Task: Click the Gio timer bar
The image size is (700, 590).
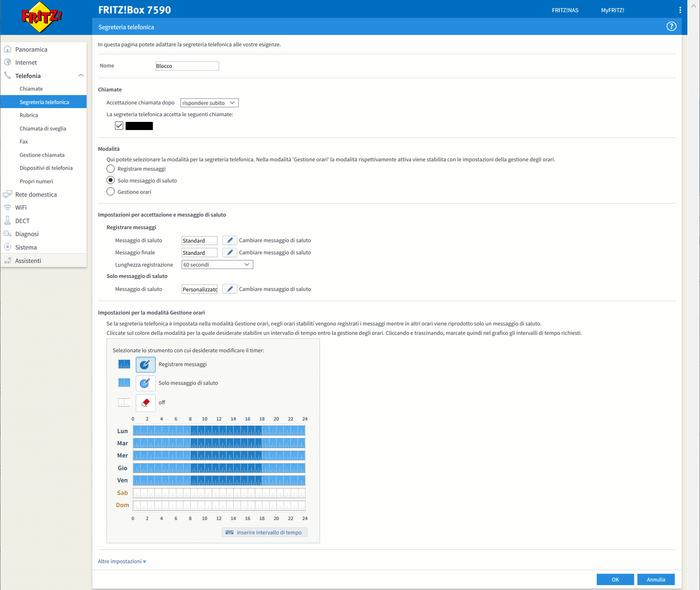Action: pos(219,468)
